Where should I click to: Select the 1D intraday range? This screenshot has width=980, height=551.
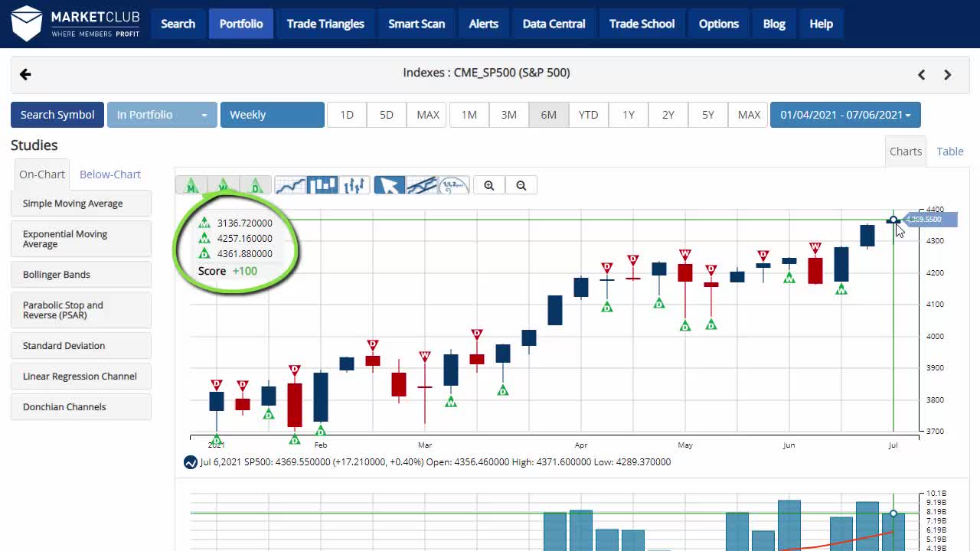tap(347, 115)
